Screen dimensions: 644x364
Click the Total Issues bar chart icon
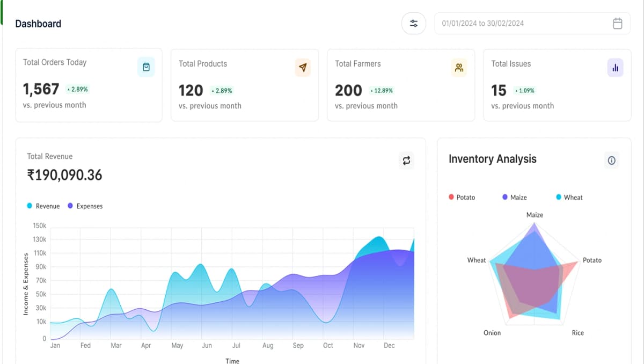[x=615, y=68]
